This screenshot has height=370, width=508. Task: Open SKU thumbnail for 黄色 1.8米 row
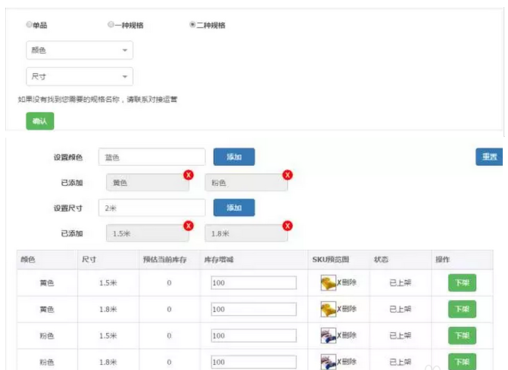click(x=328, y=309)
